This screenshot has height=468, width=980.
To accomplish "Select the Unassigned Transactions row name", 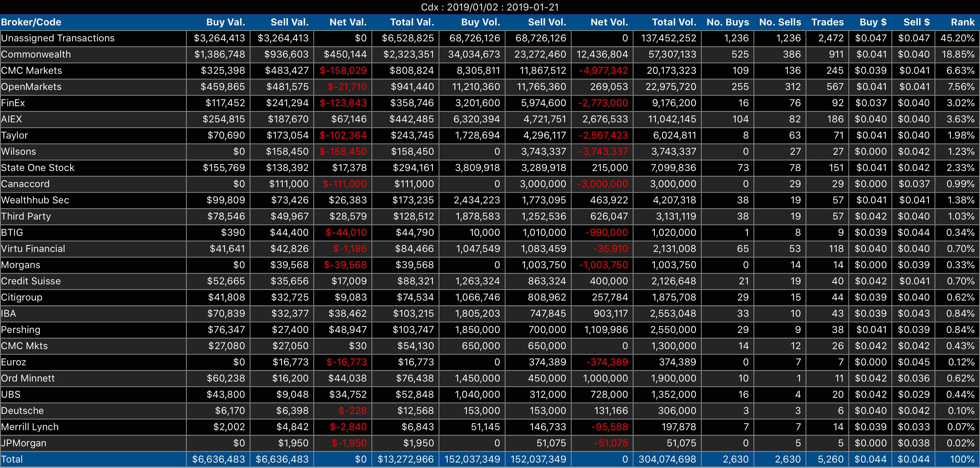I will [58, 38].
